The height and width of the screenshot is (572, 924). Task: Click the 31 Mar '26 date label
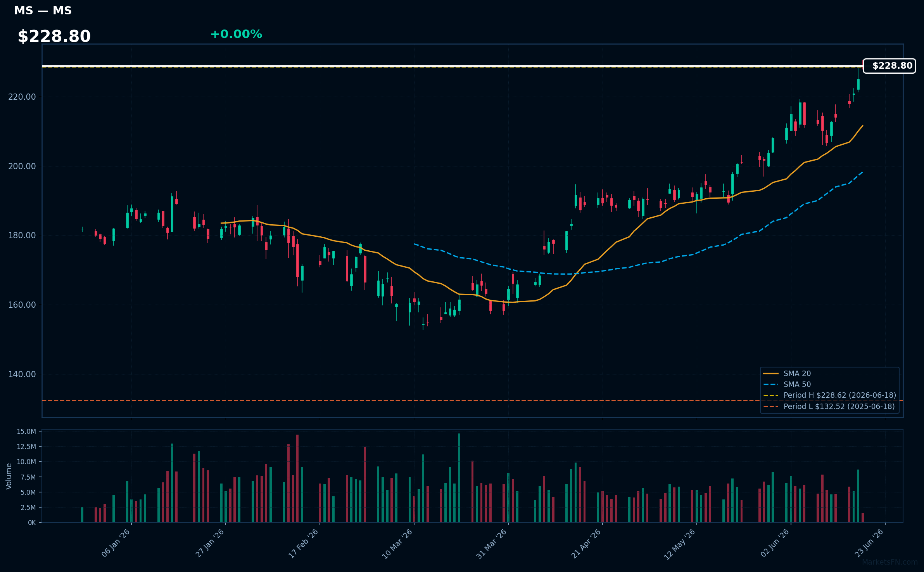pyautogui.click(x=491, y=544)
